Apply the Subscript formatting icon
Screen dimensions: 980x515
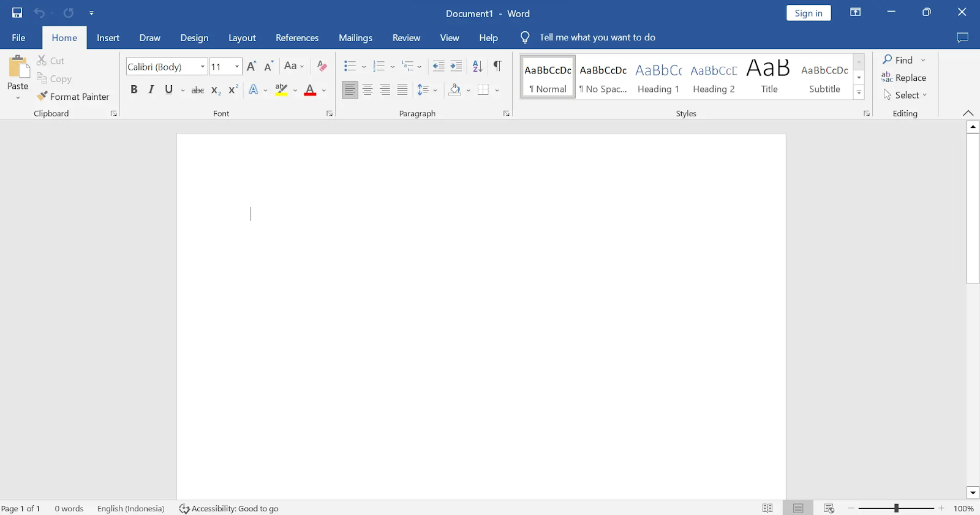pyautogui.click(x=216, y=90)
